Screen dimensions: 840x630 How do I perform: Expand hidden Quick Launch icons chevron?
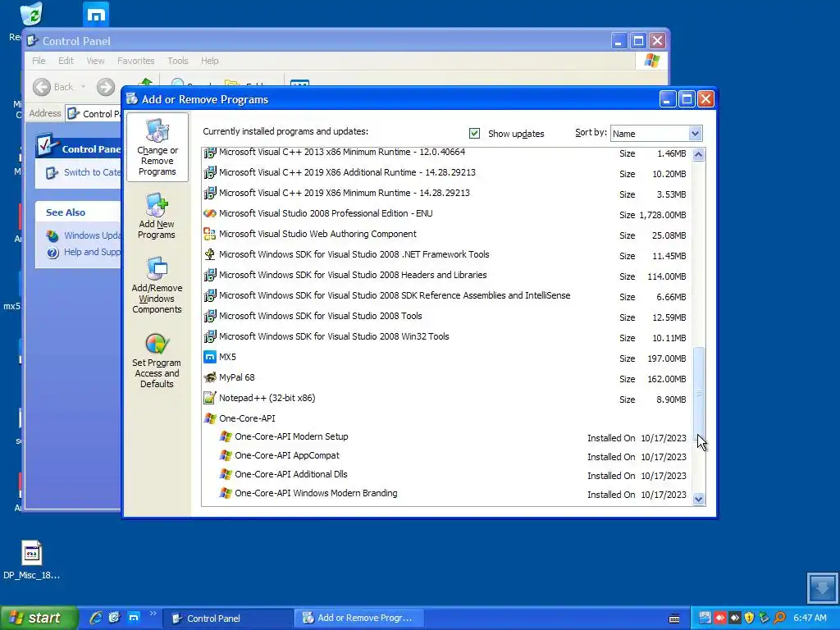click(153, 614)
